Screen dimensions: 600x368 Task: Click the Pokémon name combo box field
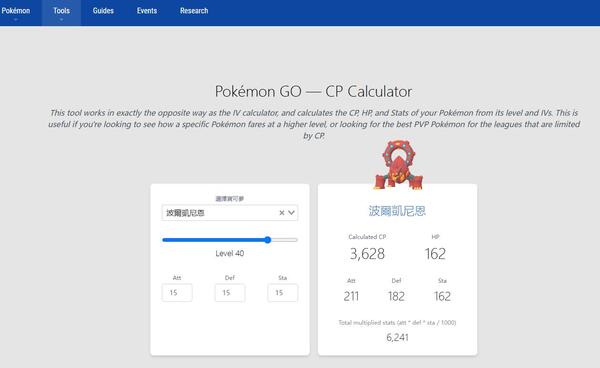[x=230, y=213]
